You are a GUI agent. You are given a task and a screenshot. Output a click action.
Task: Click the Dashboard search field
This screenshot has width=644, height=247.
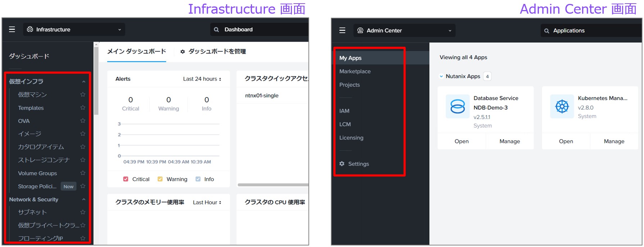(260, 29)
